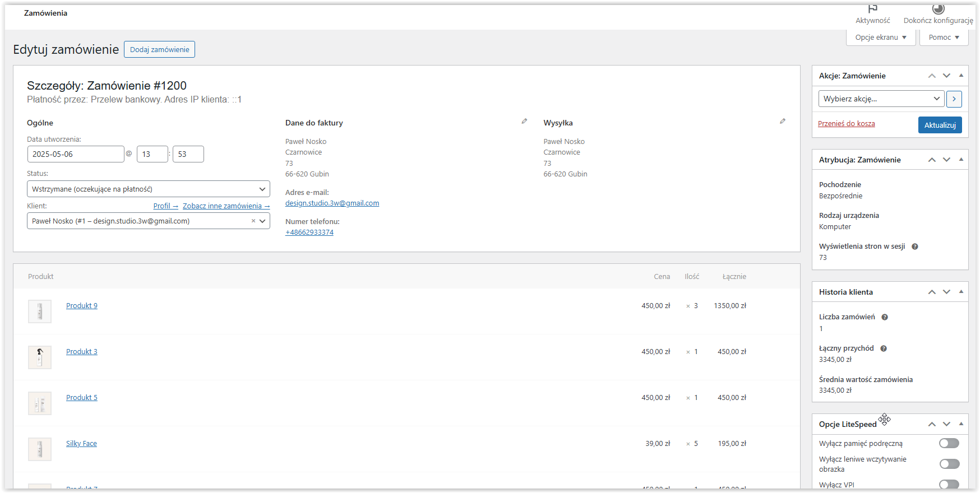Click the Przenieś do kosza link
Viewport: 980px width, 493px height.
846,124
